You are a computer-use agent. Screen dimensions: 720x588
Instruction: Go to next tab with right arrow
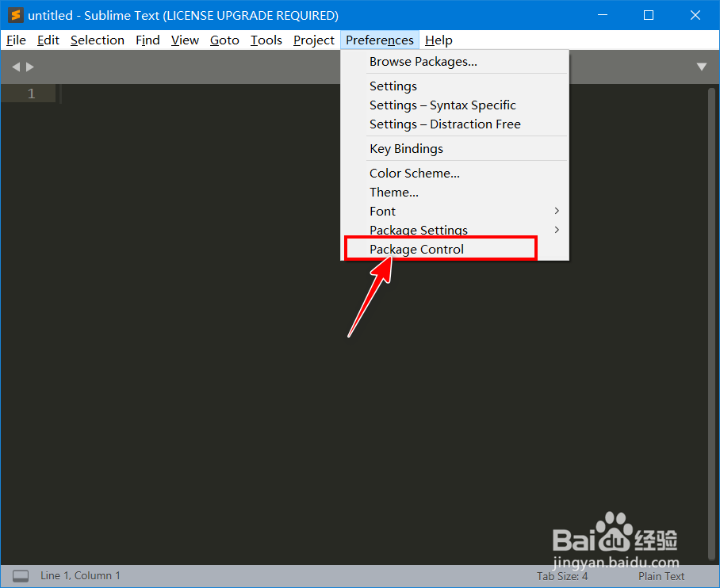click(x=30, y=67)
